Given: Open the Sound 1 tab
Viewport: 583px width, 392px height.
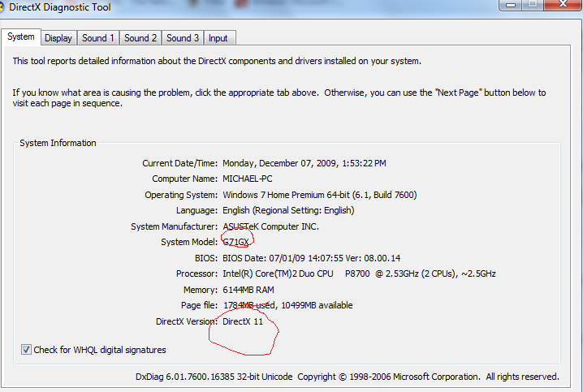Looking at the screenshot, I should [97, 38].
